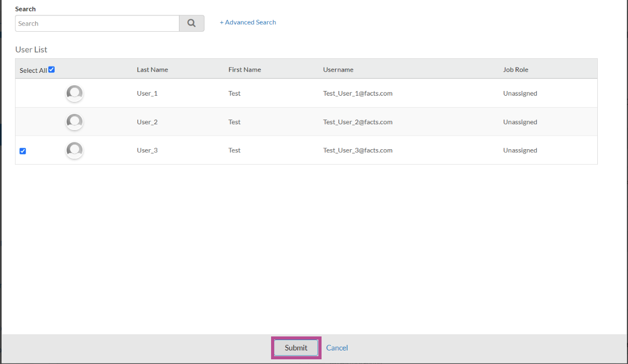628x364 pixels.
Task: Click first name Test in User_2 row
Action: 235,122
